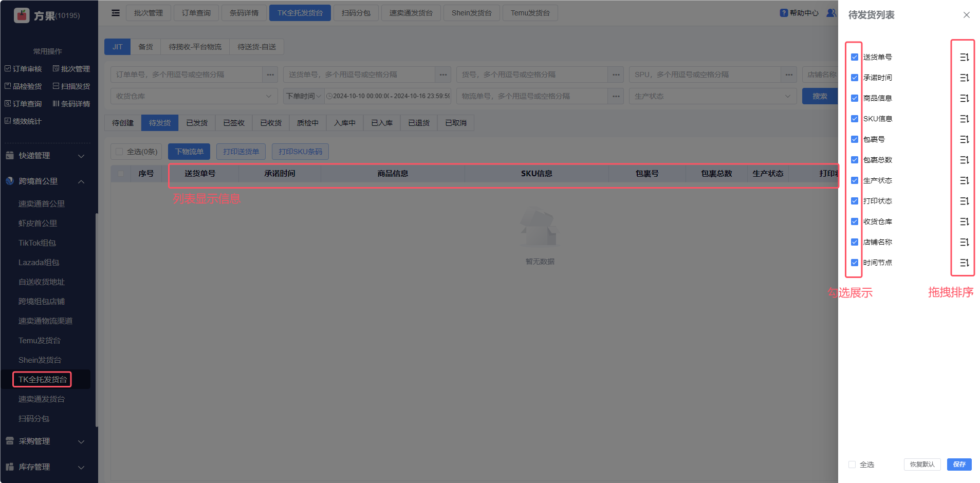
Task: Click the sidebar vertical scrollbar
Action: tap(97, 320)
